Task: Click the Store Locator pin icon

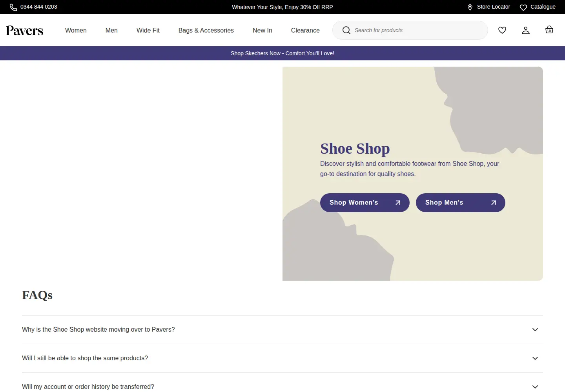Action: pos(470,7)
